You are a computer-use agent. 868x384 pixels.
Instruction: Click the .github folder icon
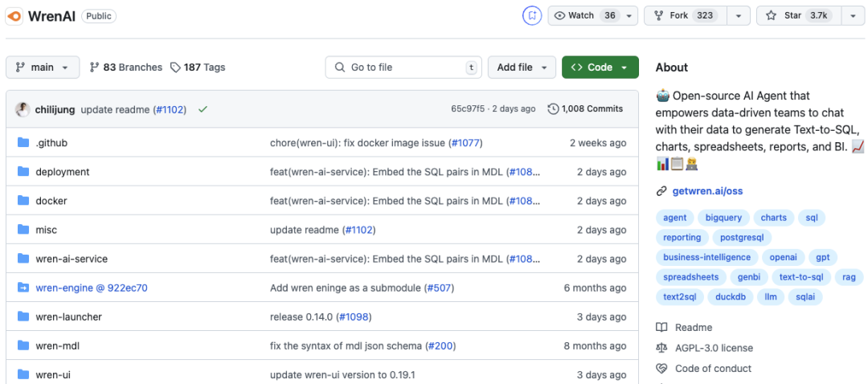tap(23, 143)
